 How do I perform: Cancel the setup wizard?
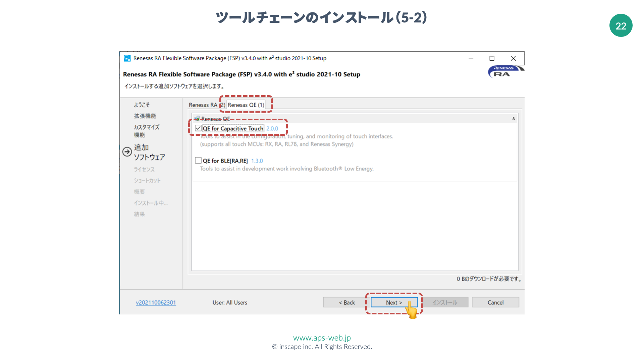point(495,302)
